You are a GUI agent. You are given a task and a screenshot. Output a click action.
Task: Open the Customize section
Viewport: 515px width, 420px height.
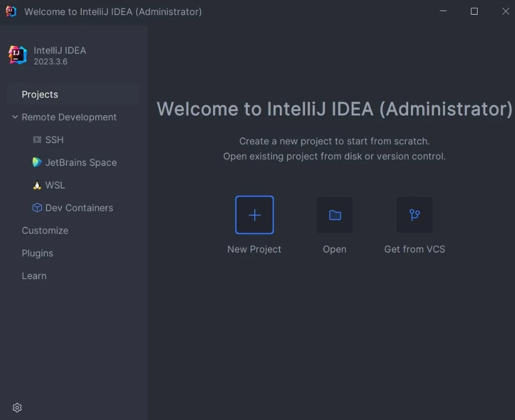tap(45, 231)
